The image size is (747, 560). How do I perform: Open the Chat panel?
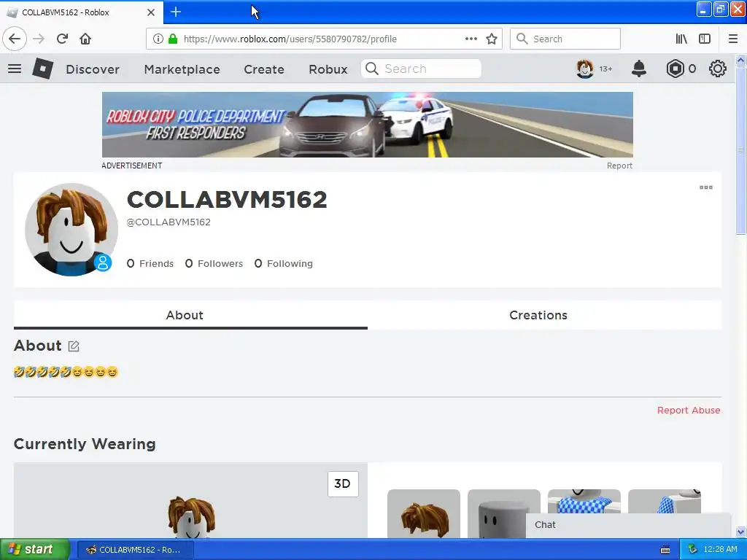[x=628, y=525]
